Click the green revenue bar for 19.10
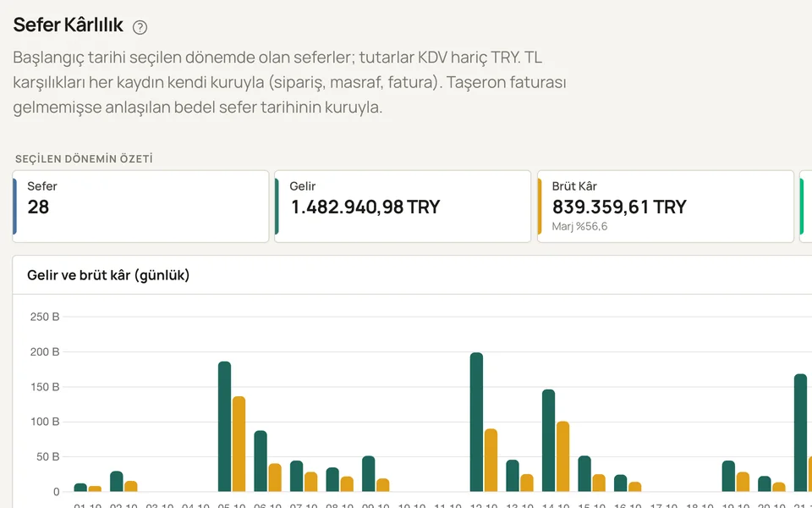 (x=728, y=476)
